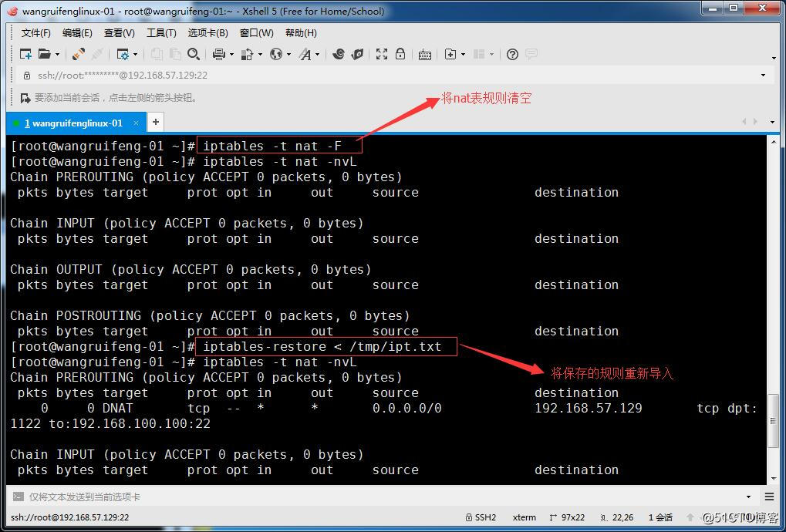Open the 查看(V) menu
Image resolution: width=786 pixels, height=532 pixels.
(120, 33)
